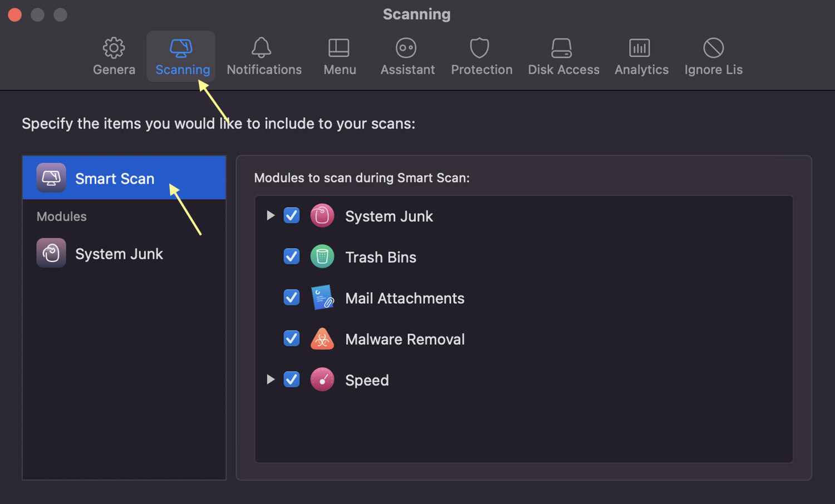Expand the Speed disclosure triangle
This screenshot has width=835, height=504.
click(x=271, y=379)
